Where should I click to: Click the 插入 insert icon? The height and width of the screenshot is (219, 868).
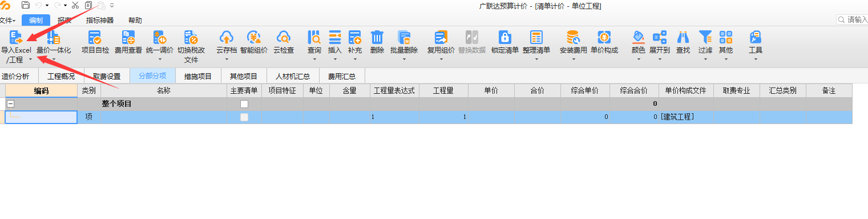tap(335, 38)
